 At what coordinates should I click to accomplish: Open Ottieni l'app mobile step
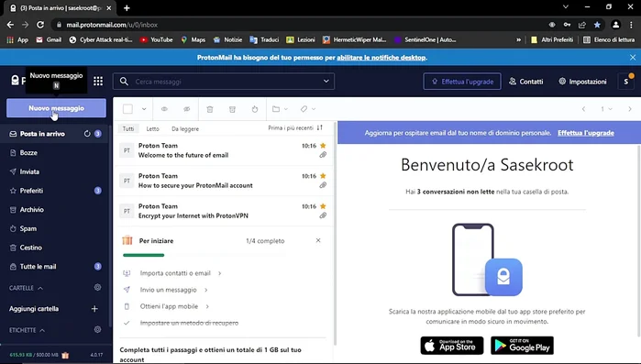(169, 306)
